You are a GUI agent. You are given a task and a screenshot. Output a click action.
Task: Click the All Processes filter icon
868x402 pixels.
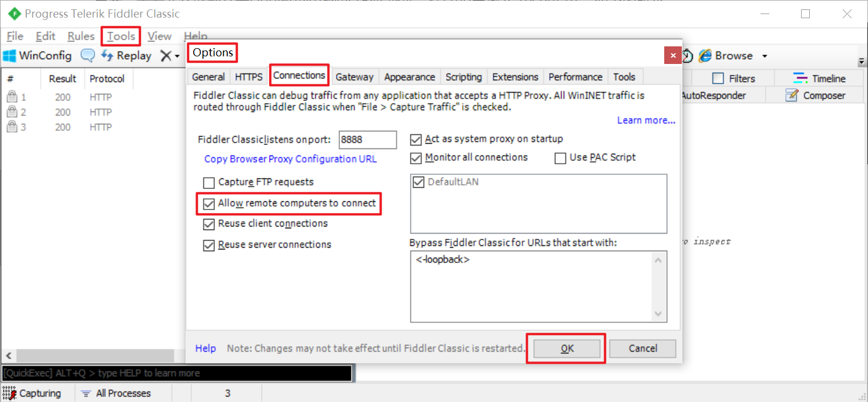click(86, 393)
